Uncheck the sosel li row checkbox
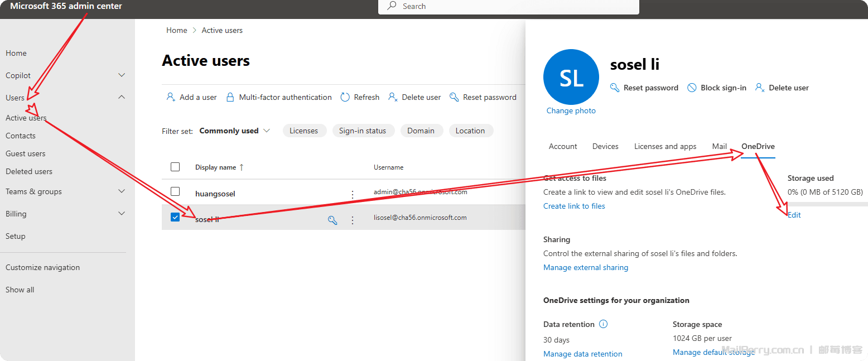 [175, 217]
